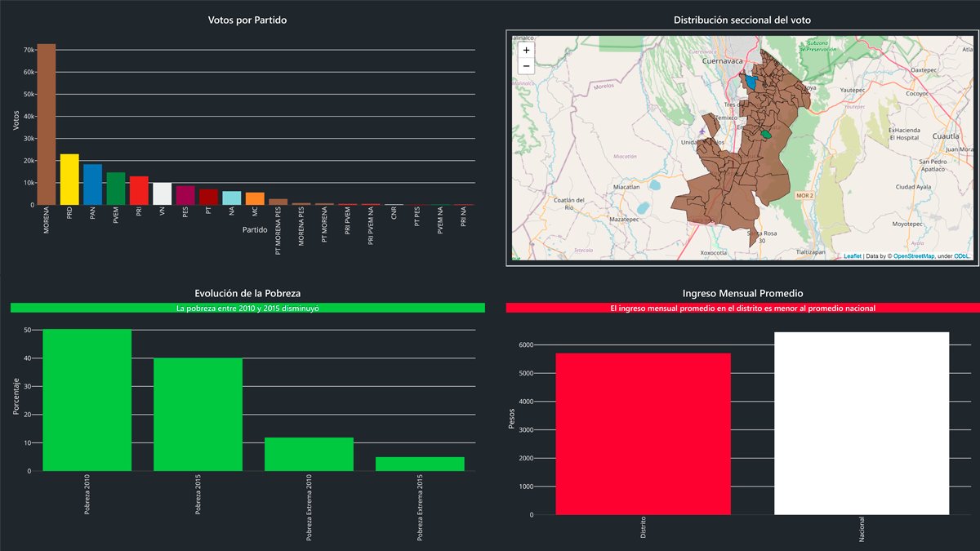Open the OpenStreetMap attribution link

[913, 256]
